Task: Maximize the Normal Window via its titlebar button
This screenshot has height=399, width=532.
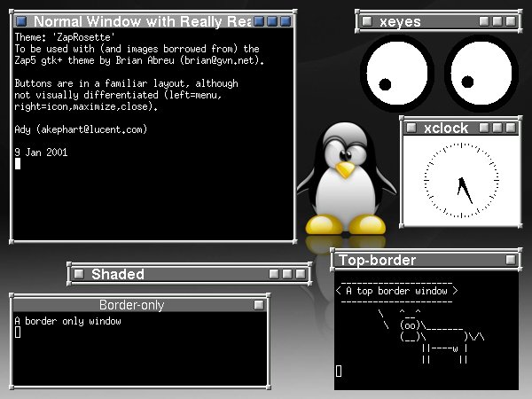Action: tap(272, 21)
